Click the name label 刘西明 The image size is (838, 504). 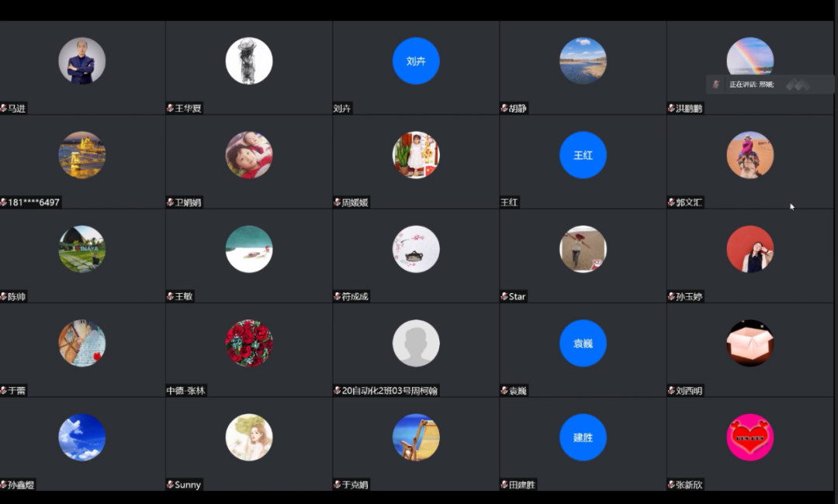point(689,391)
